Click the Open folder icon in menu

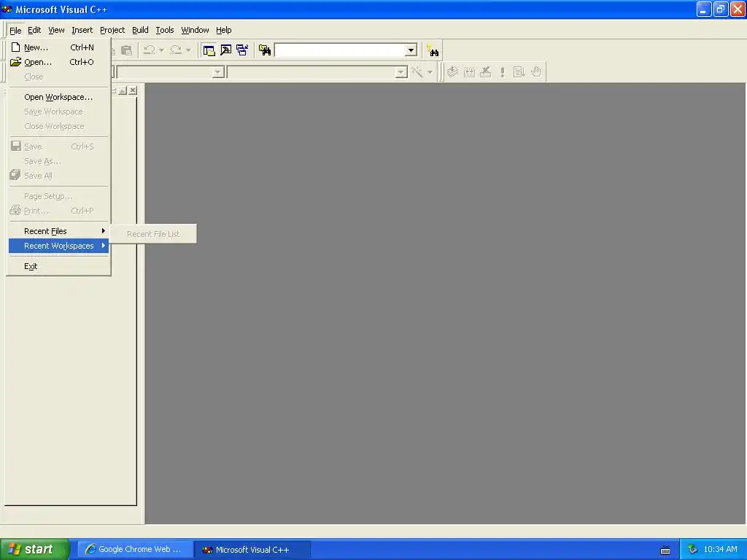pyautogui.click(x=16, y=62)
